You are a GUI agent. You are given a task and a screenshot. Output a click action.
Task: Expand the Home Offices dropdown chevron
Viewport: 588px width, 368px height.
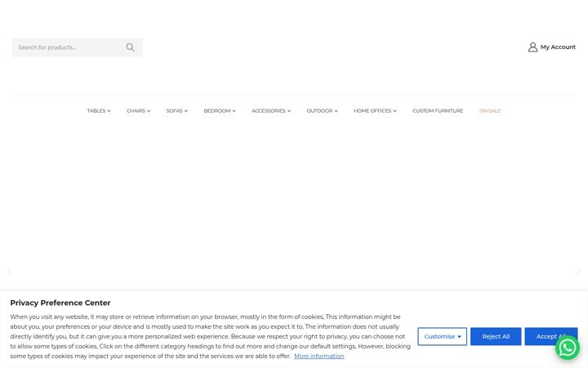pyautogui.click(x=394, y=111)
